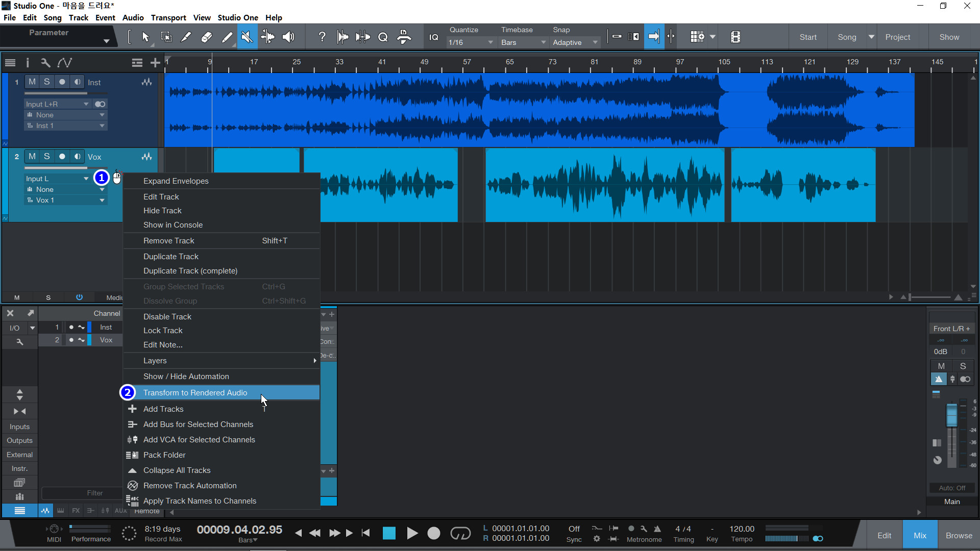Activate the Mute tool
Screen dimensions: 980x551
pyautogui.click(x=247, y=37)
